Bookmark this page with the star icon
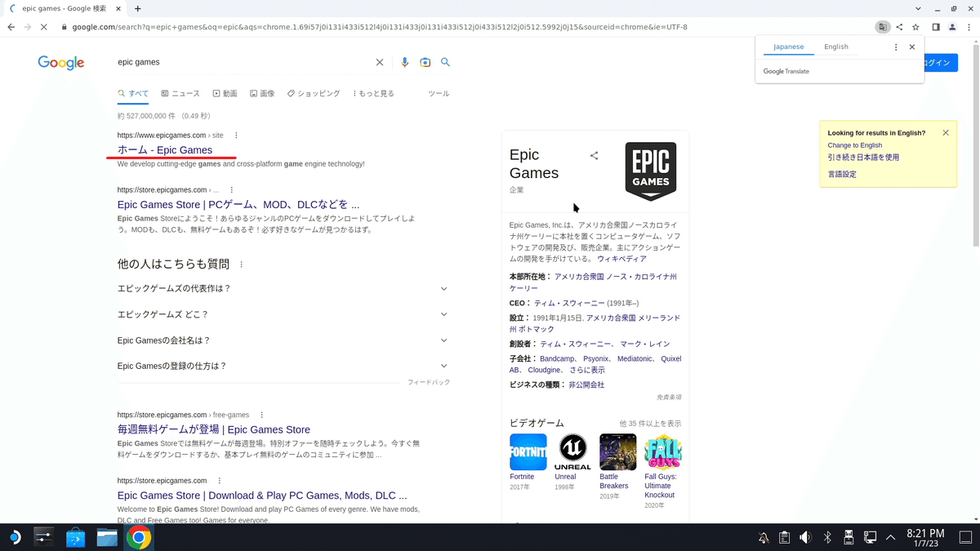This screenshot has height=551, width=980. (x=915, y=27)
